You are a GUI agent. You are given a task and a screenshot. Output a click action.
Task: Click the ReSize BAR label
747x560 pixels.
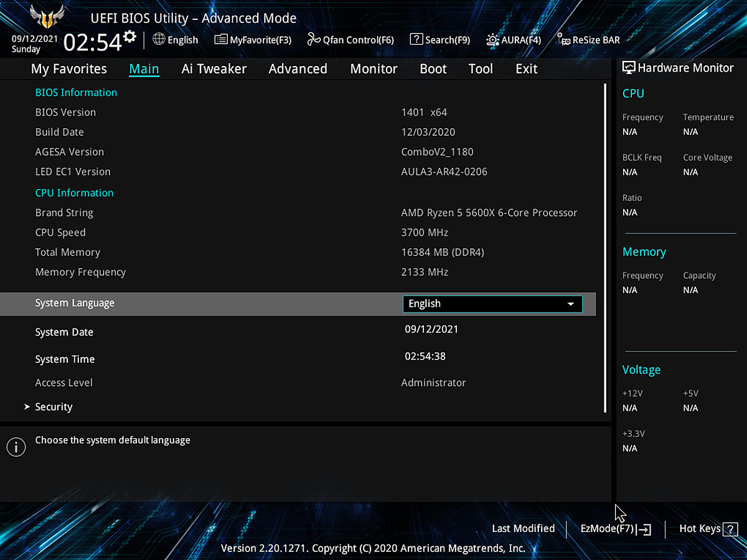tap(596, 40)
